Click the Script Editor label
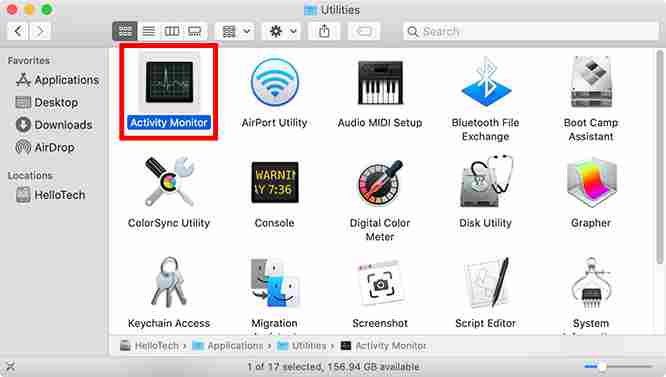 pyautogui.click(x=485, y=323)
